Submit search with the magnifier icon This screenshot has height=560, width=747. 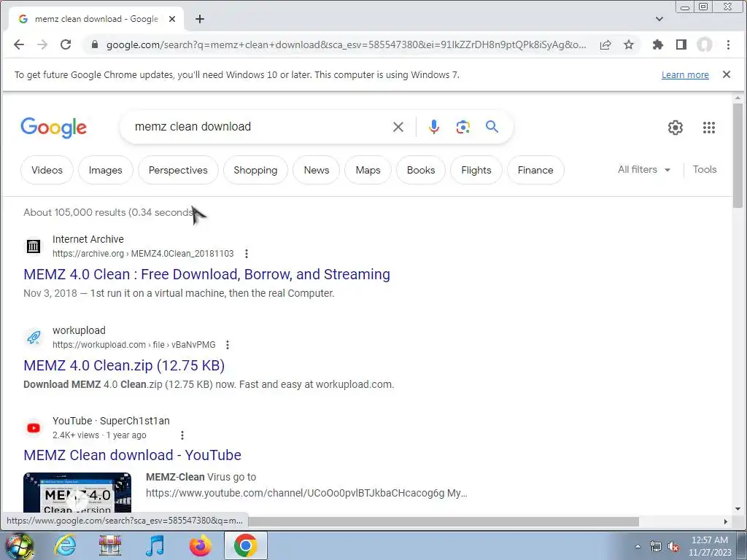tap(492, 127)
